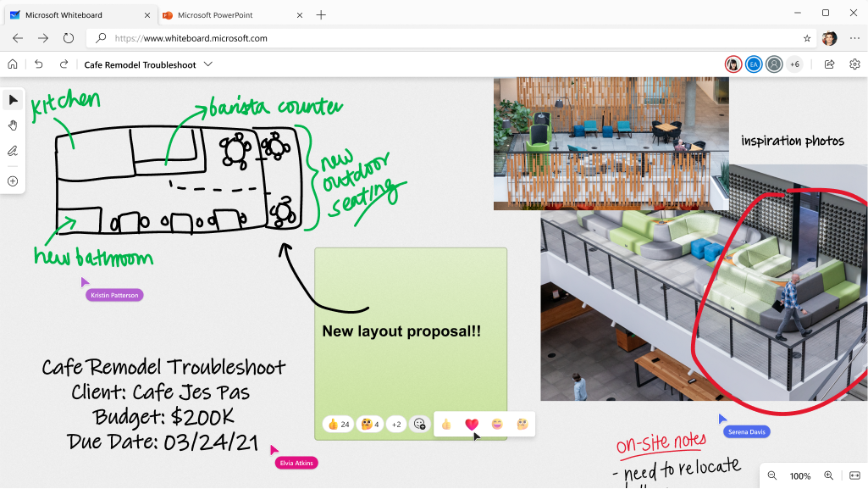Screen dimensions: 868x489
Task: Go to Whiteboard home
Action: tap(13, 64)
